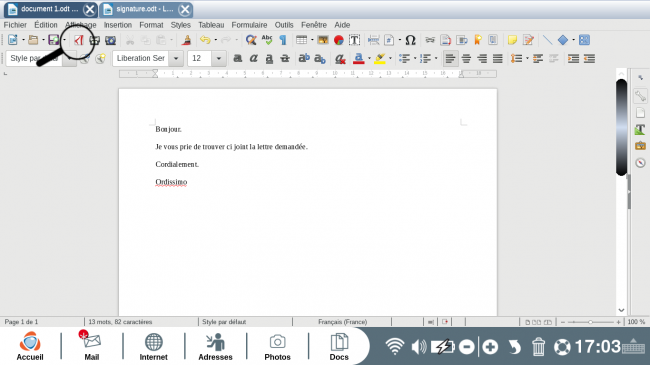650x365 pixels.
Task: Create a new document with the New icon
Action: 13,40
